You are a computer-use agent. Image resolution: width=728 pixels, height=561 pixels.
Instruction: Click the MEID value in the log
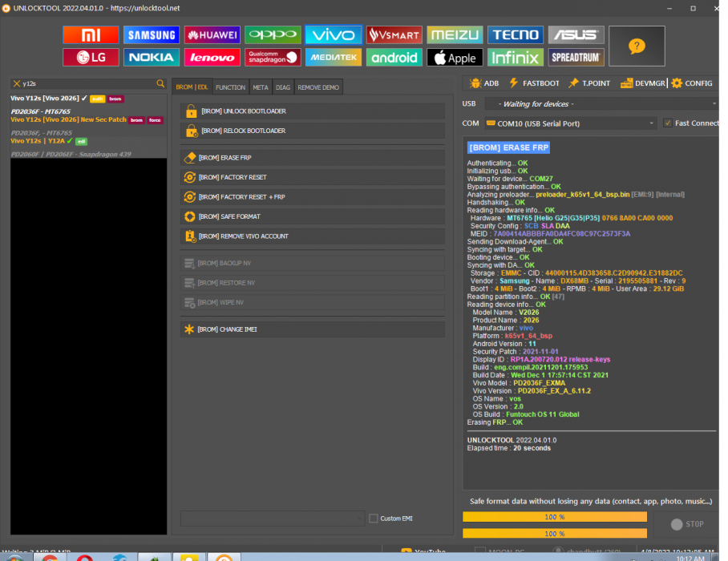(x=562, y=234)
